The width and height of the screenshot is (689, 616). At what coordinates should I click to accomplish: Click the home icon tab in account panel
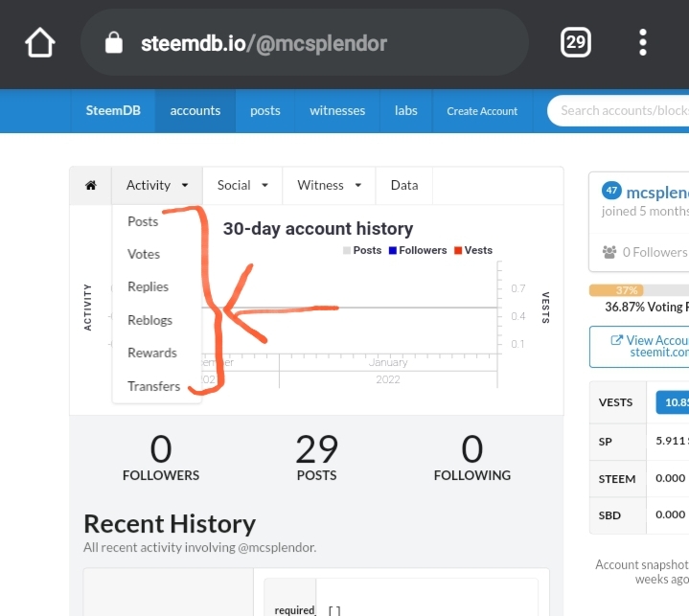pyautogui.click(x=90, y=186)
